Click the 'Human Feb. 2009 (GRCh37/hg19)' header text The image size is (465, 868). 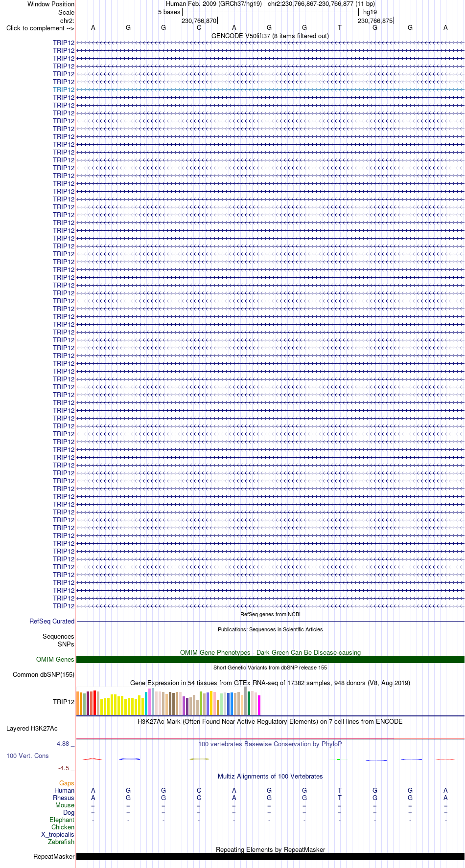(x=214, y=4)
